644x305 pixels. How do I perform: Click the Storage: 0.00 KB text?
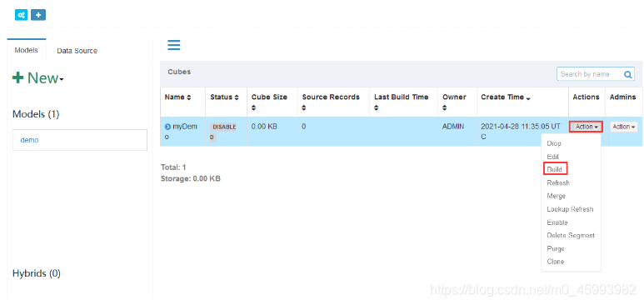click(191, 179)
